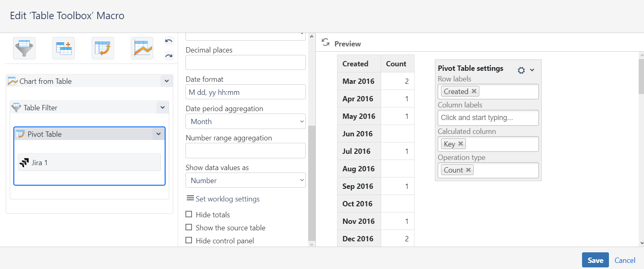Open the Set worklog settings link
This screenshot has height=269, width=644.
(227, 199)
